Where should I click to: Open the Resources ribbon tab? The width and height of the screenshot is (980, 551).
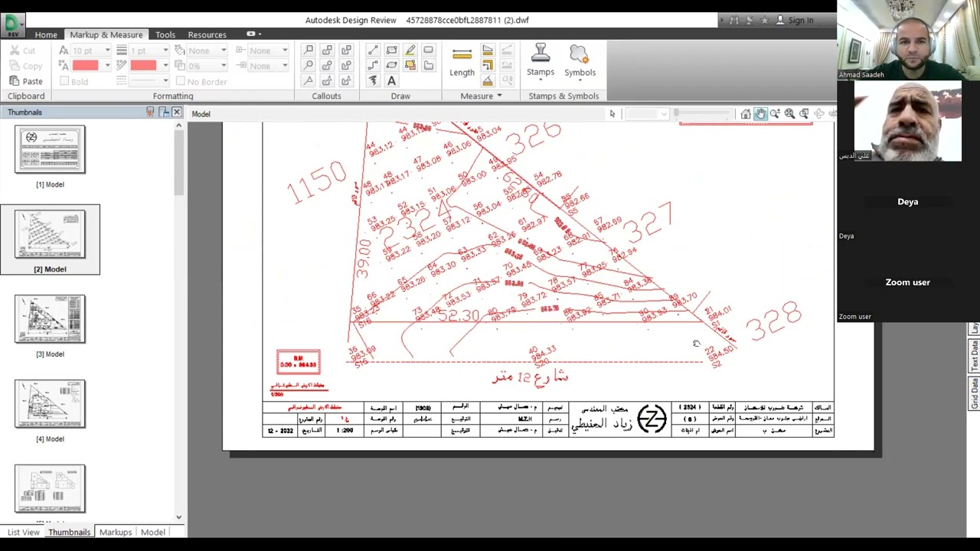[207, 34]
